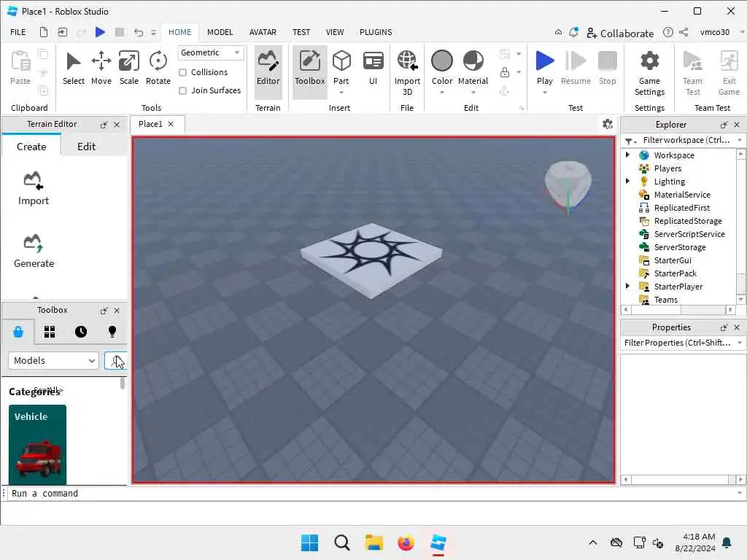Viewport: 747px width, 560px height.
Task: Open the help question mark icon
Action: 668,32
